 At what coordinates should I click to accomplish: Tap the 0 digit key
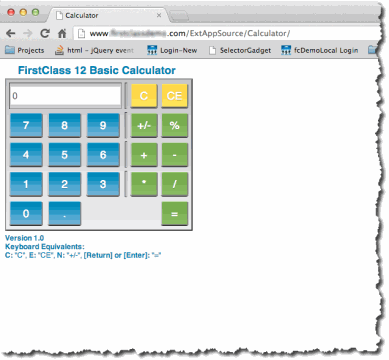[26, 213]
